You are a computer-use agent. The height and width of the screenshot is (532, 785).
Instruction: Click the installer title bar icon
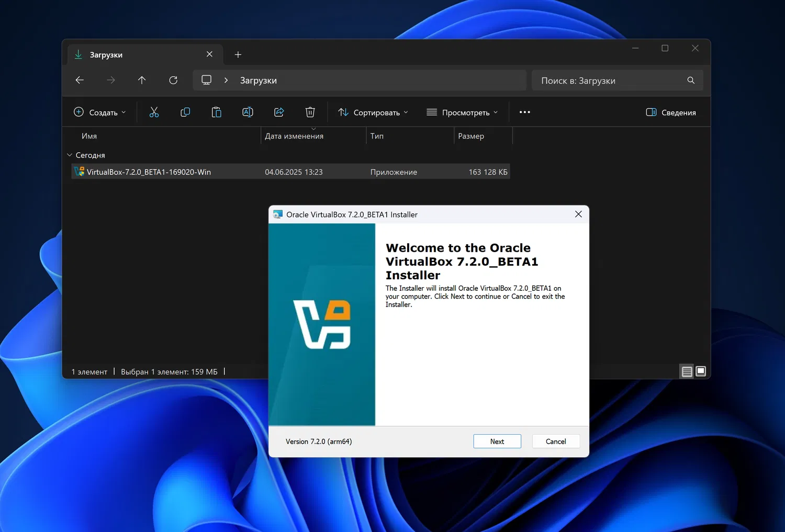[278, 214]
